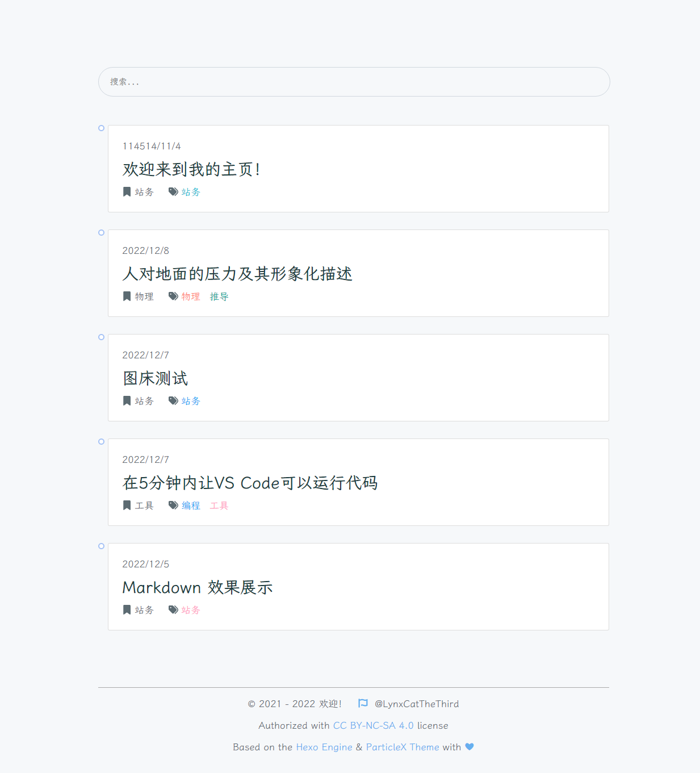700x773 pixels.
Task: Click tags icon on Markdown 效果展示 card
Action: 173,610
